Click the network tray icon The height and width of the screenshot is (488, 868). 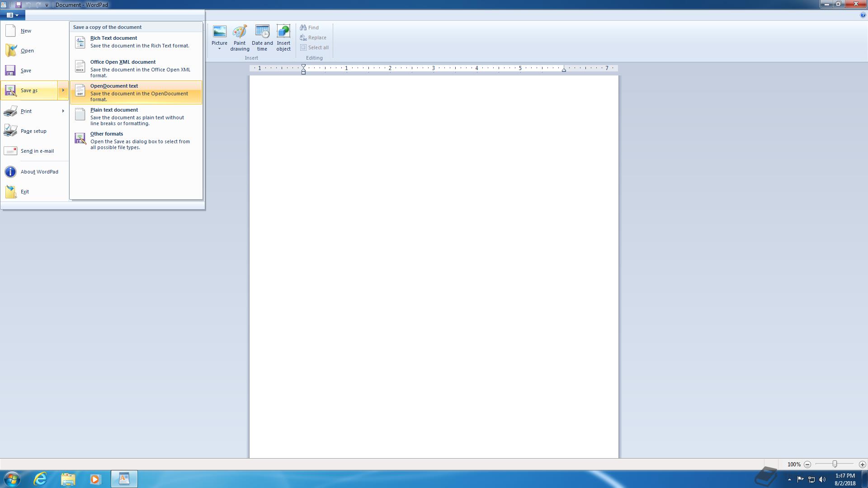(x=811, y=479)
